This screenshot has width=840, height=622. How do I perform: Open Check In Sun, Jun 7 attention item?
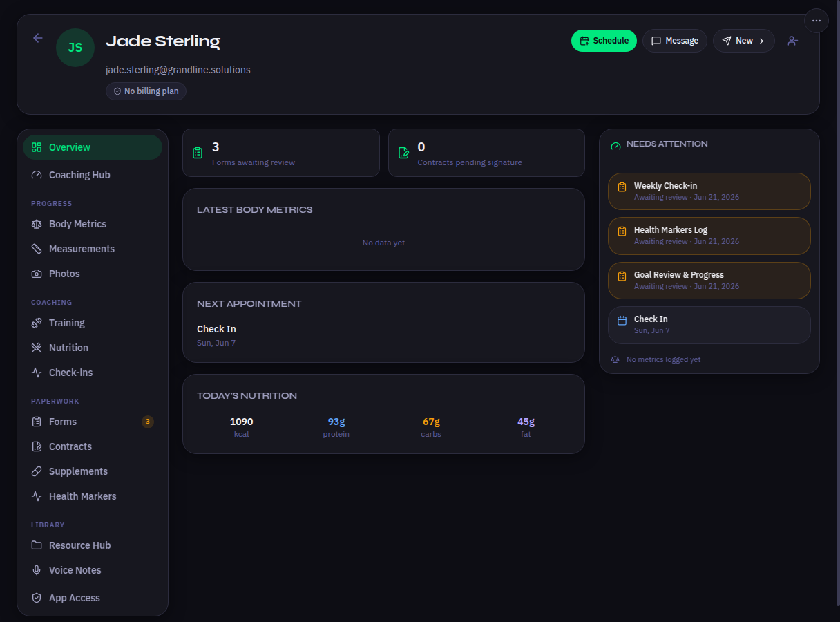click(709, 325)
